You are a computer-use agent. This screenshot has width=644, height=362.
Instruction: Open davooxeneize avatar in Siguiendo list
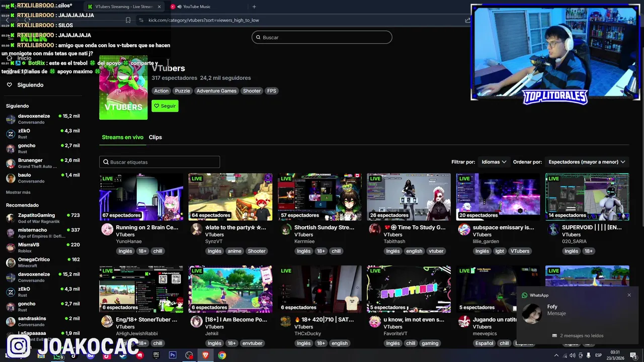coord(11,119)
